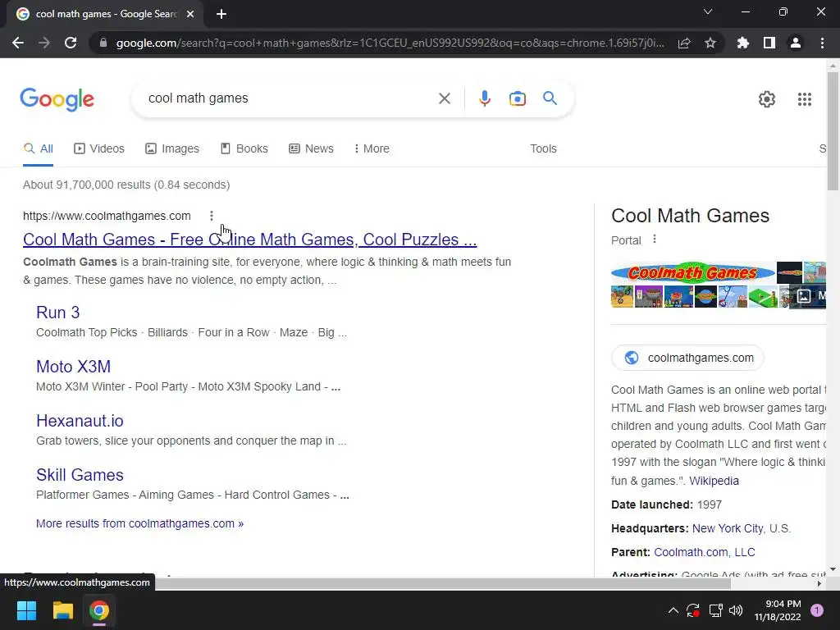Click the Chrome taskbar icon
The width and height of the screenshot is (840, 630).
[99, 610]
